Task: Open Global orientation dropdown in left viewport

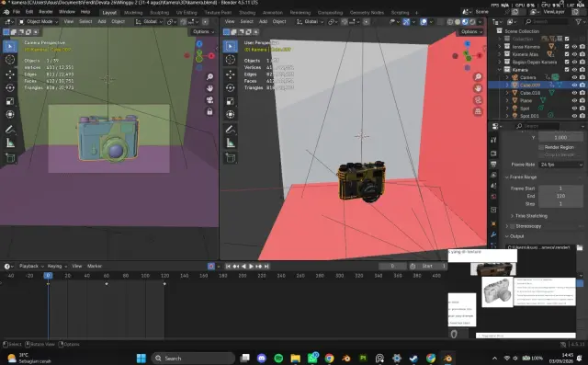Action: pos(149,22)
